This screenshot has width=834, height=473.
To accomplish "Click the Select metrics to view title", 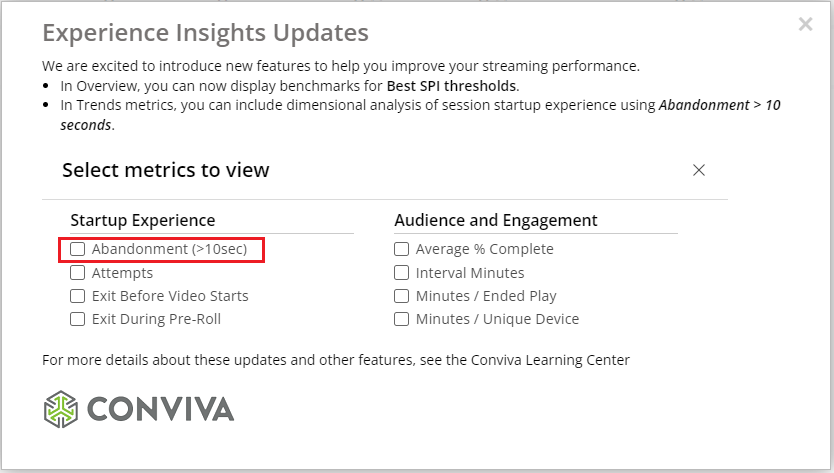I will 166,170.
